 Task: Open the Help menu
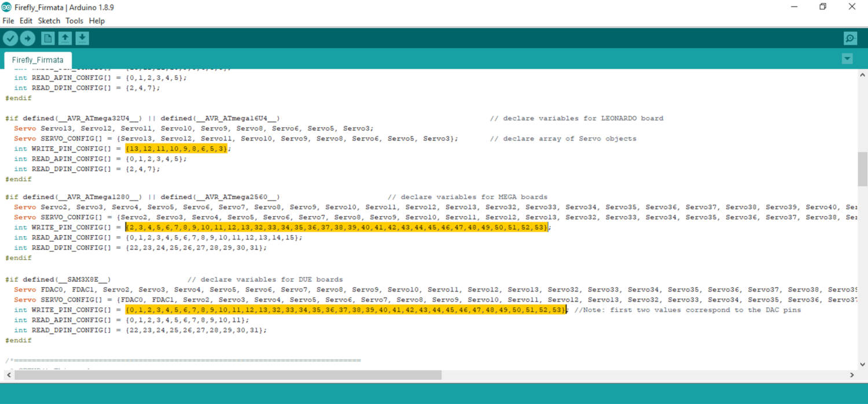click(x=97, y=21)
